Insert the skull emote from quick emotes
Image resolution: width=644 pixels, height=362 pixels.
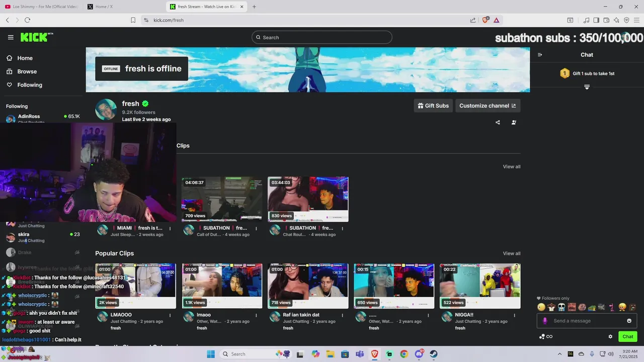tap(561, 307)
